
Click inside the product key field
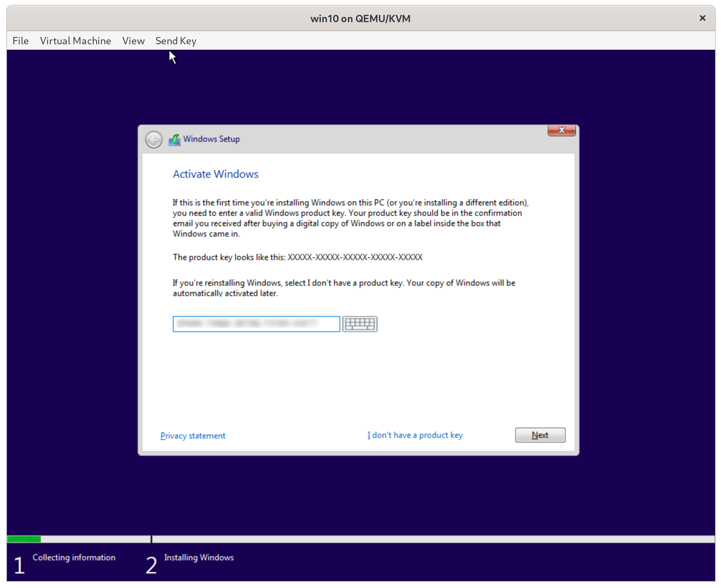[256, 324]
